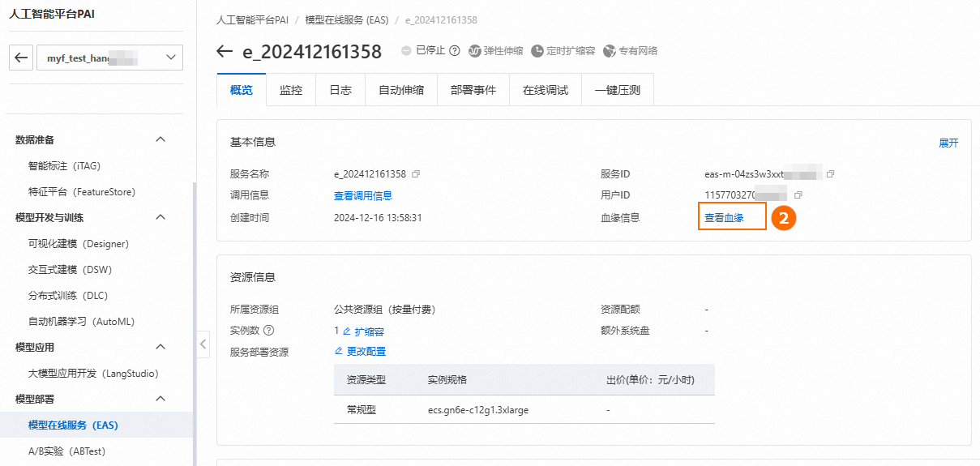Select the 概览 tab
This screenshot has width=980, height=466.
tap(242, 90)
